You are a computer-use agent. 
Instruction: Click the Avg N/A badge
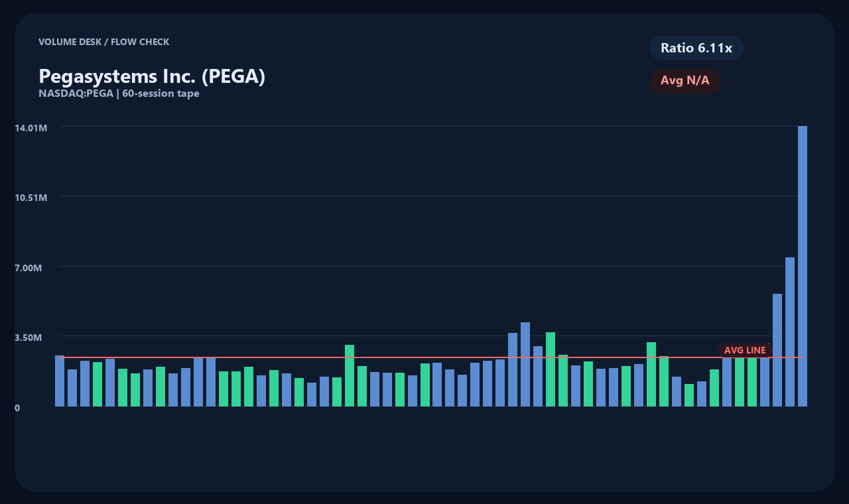click(x=685, y=81)
